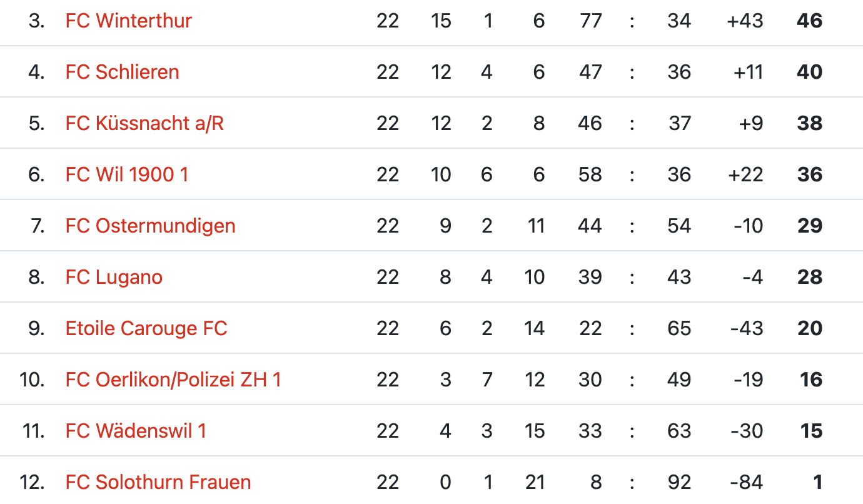Open the FC Oerlikon/Polizei ZH 1 link

[x=173, y=380]
